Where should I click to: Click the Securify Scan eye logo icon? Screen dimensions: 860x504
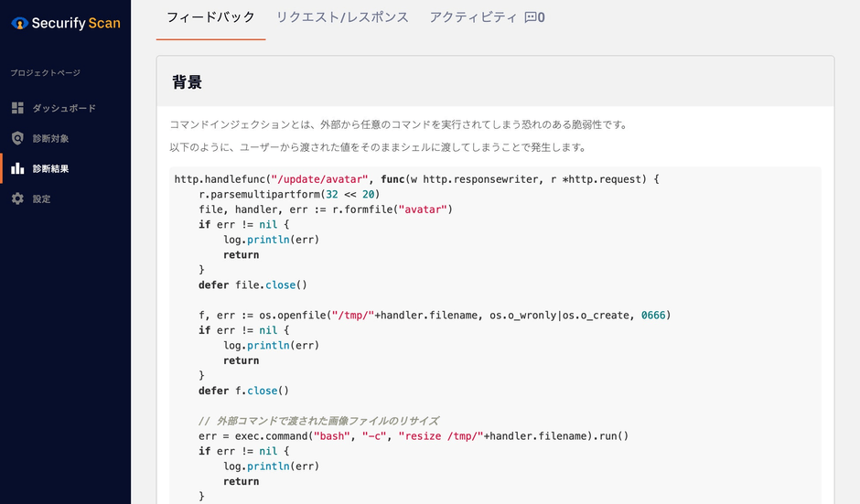click(19, 23)
